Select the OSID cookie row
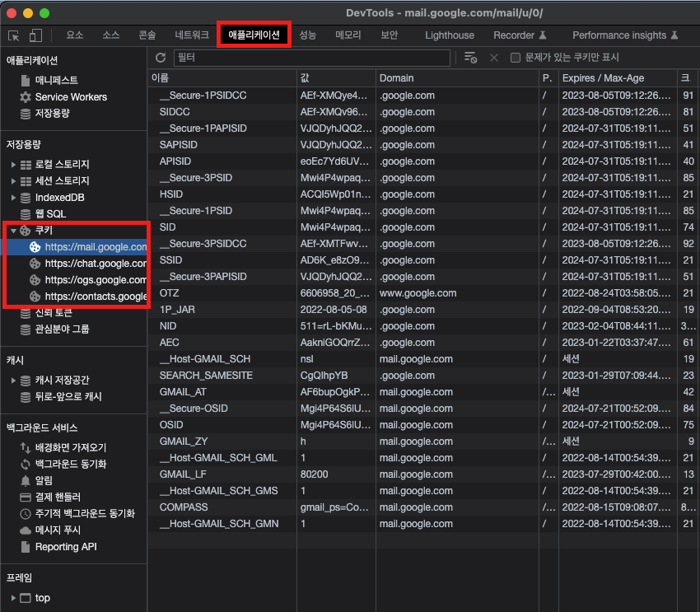700x612 pixels. [423, 425]
